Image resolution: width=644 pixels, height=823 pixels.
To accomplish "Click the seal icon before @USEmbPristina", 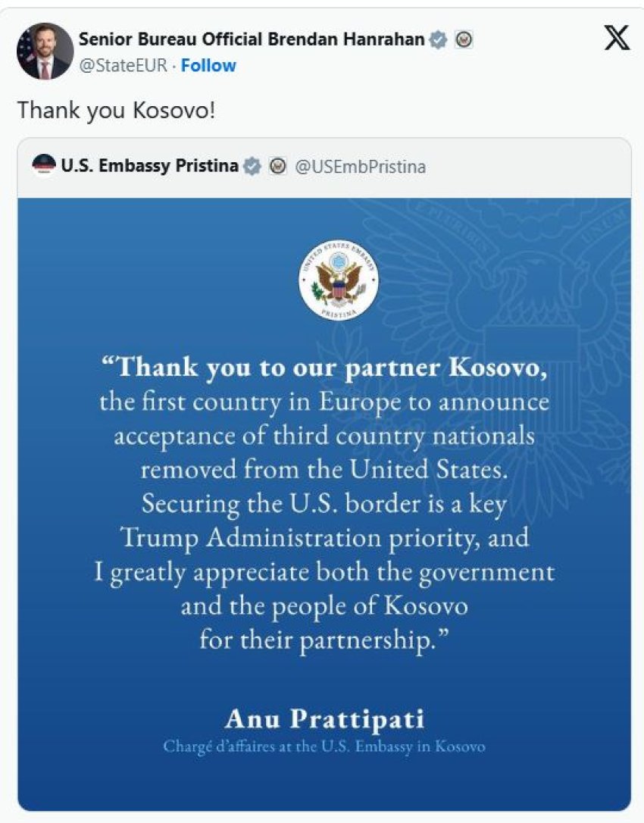I will click(278, 166).
